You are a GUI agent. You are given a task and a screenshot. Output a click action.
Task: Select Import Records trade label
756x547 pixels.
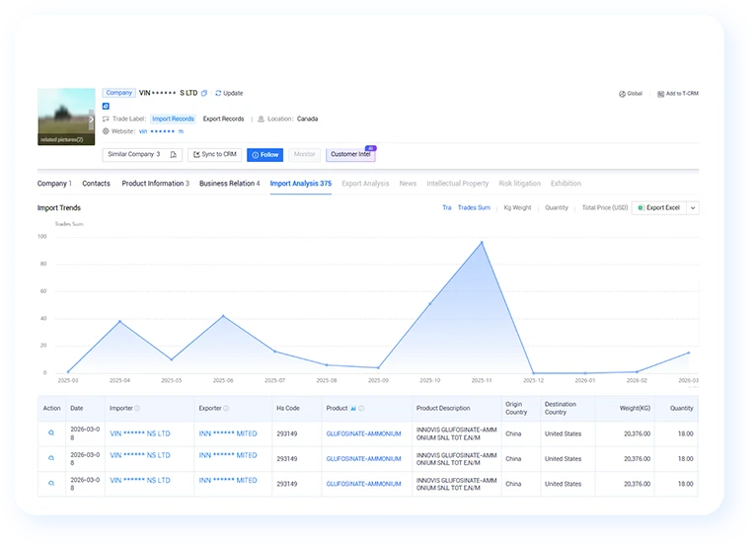[173, 119]
